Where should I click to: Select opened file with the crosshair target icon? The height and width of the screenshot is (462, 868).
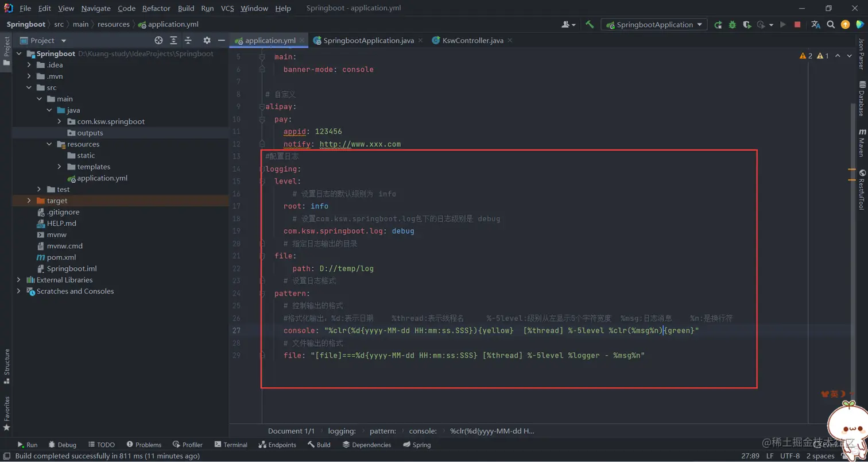[x=159, y=40]
